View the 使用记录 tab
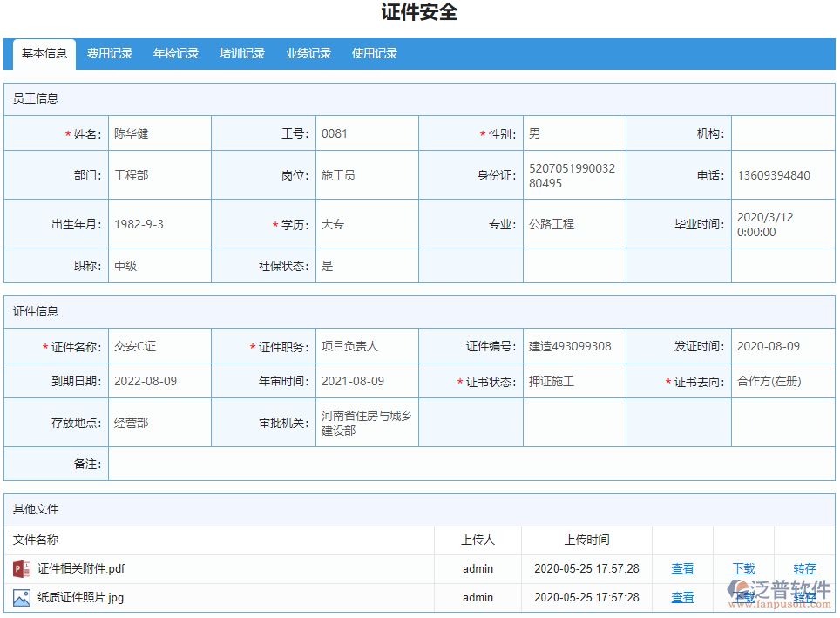Screen dimensions: 840x618 (x=375, y=54)
